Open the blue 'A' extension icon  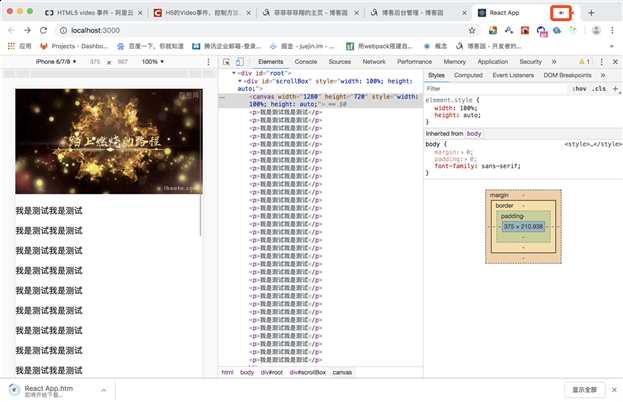(x=509, y=30)
